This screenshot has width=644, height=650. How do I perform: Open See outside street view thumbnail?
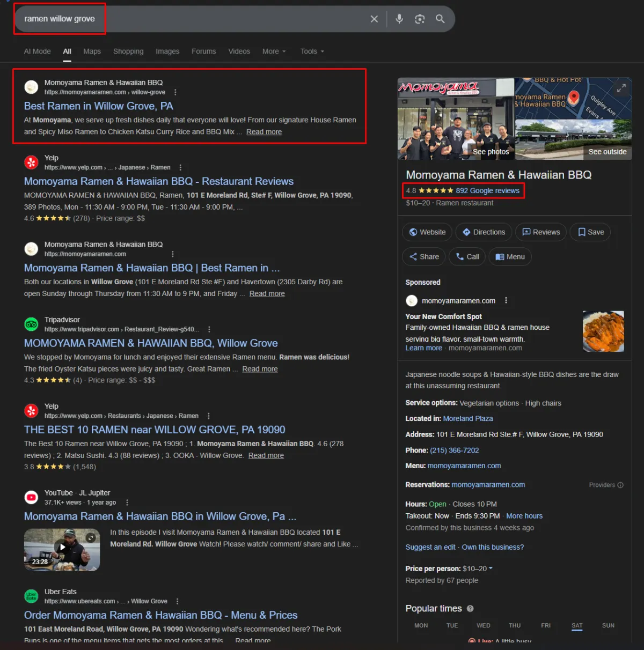(573, 139)
